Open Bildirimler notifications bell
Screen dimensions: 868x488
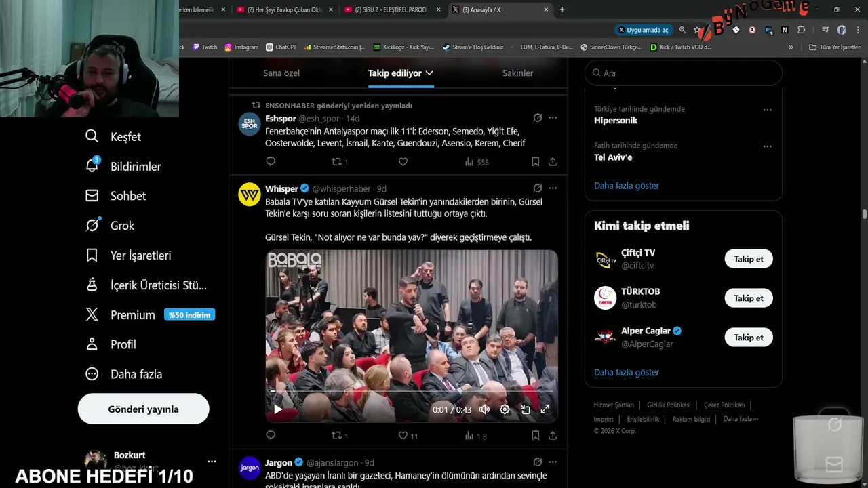pyautogui.click(x=123, y=166)
